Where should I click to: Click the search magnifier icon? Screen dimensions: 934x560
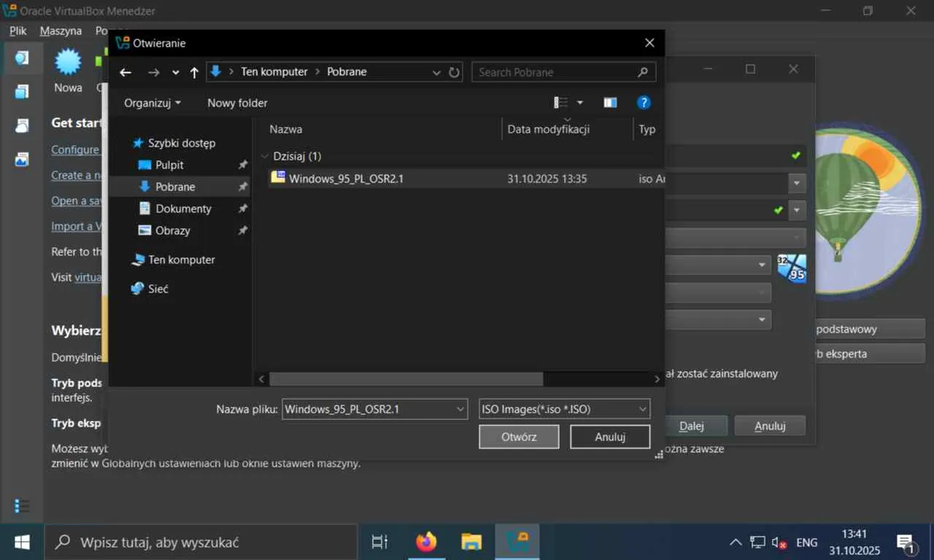click(643, 72)
